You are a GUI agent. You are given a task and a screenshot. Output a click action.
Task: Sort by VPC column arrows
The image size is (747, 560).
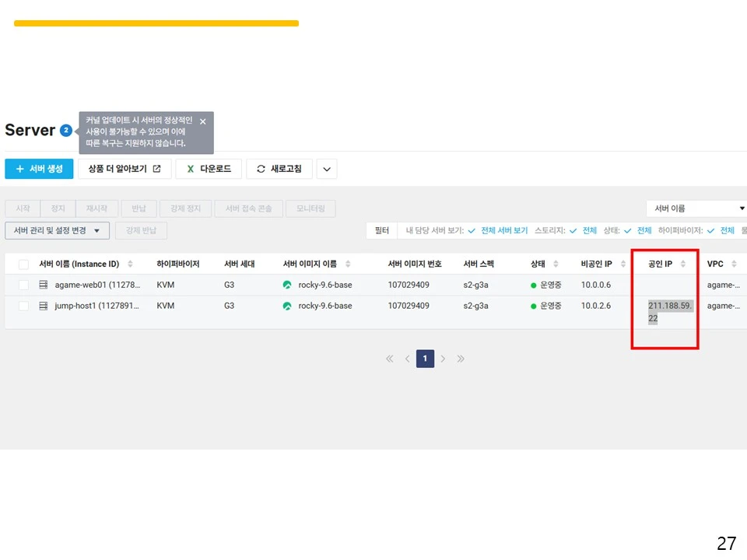(x=734, y=264)
